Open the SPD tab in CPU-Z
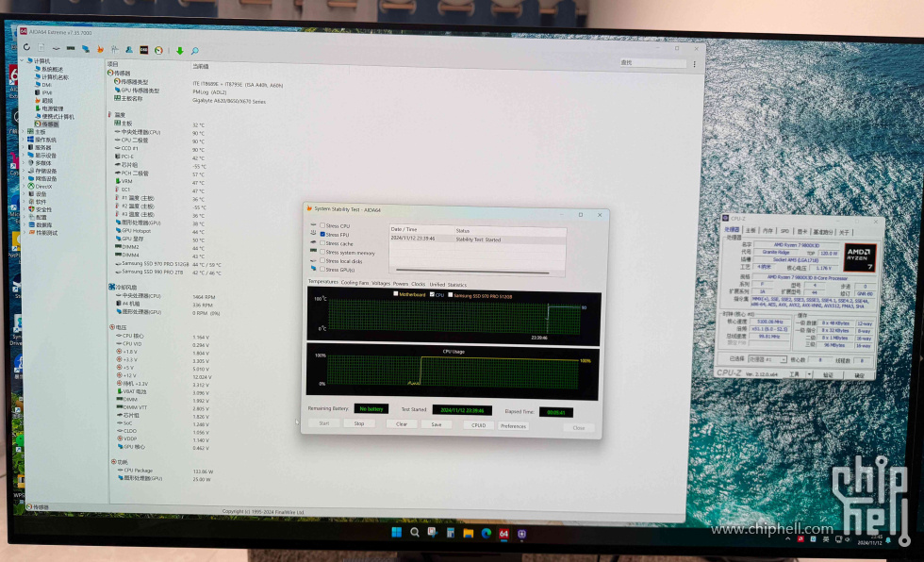Image resolution: width=924 pixels, height=562 pixels. (x=784, y=231)
